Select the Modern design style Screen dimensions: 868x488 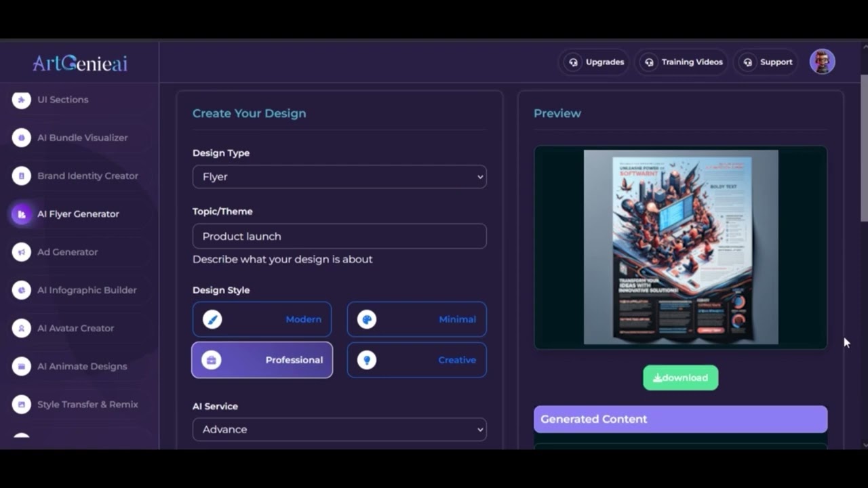[262, 319]
